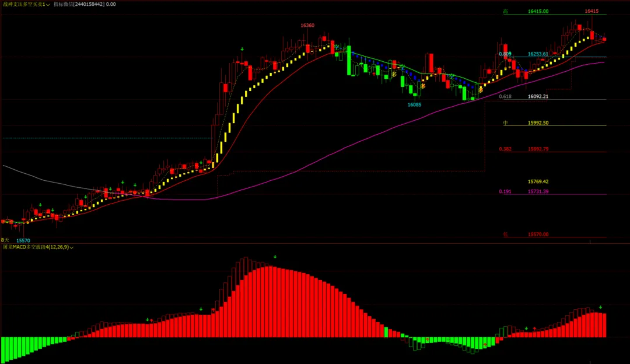Select the yellow 15769.42 price value

[x=538, y=181]
